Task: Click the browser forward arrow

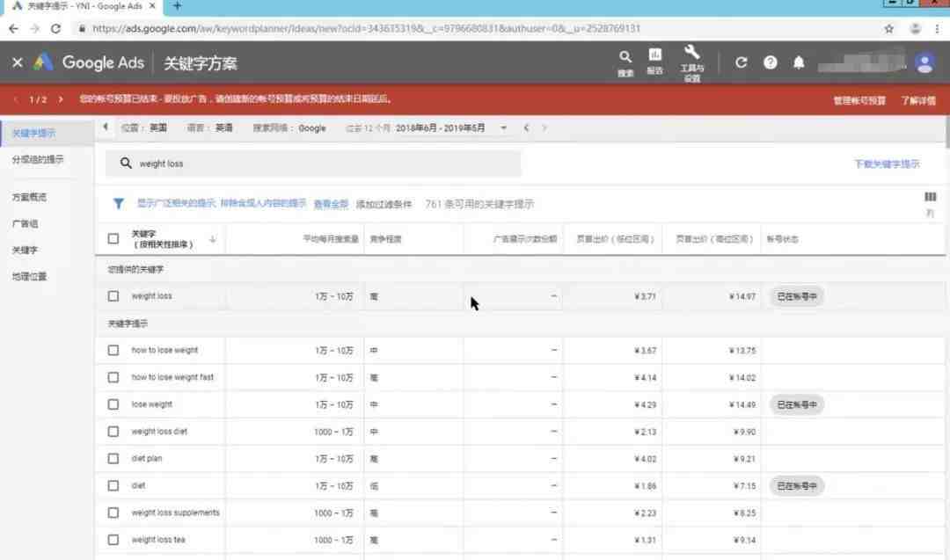Action: pyautogui.click(x=34, y=28)
